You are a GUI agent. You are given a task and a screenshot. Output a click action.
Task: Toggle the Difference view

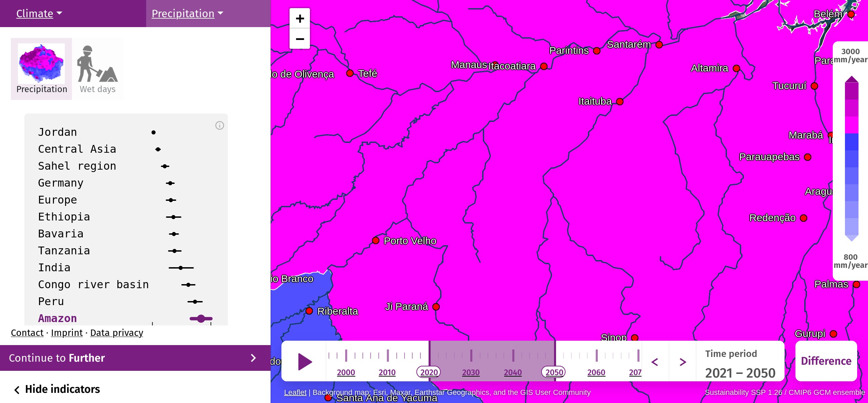point(826,361)
